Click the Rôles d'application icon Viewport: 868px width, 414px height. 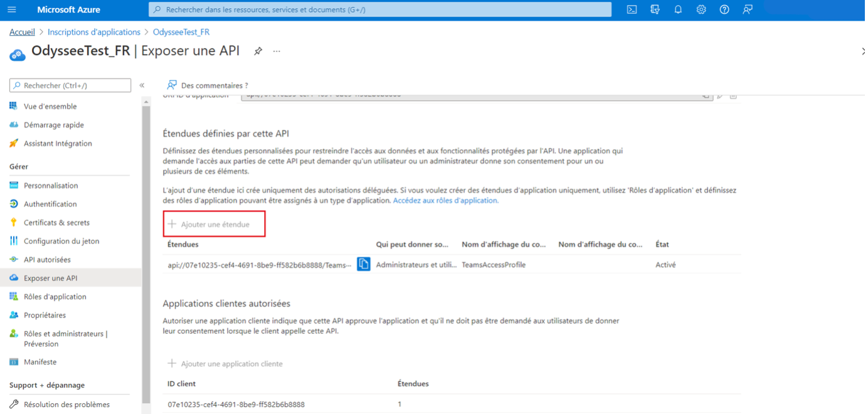point(14,296)
